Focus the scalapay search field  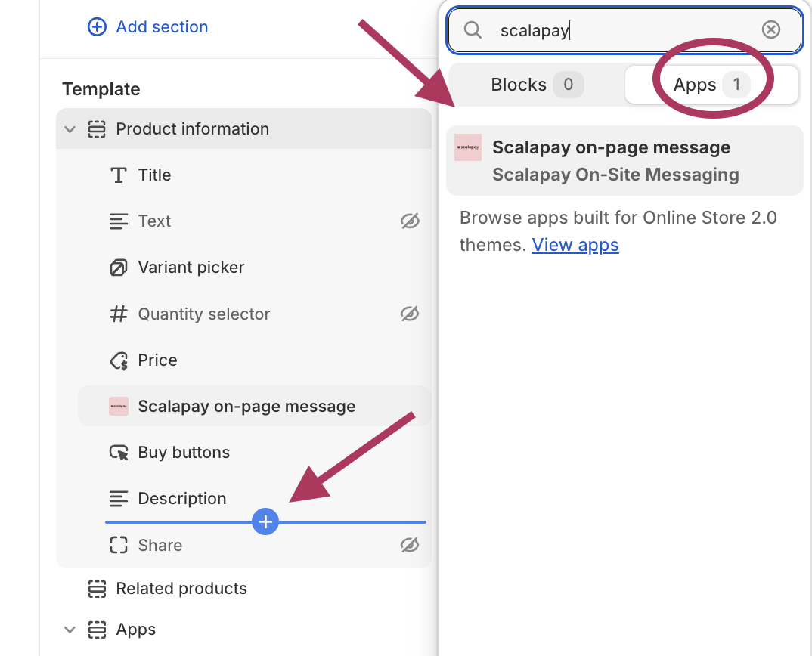625,30
